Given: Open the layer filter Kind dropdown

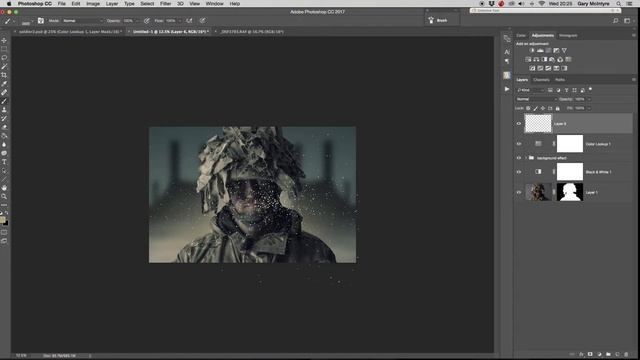Looking at the screenshot, I should tap(531, 90).
